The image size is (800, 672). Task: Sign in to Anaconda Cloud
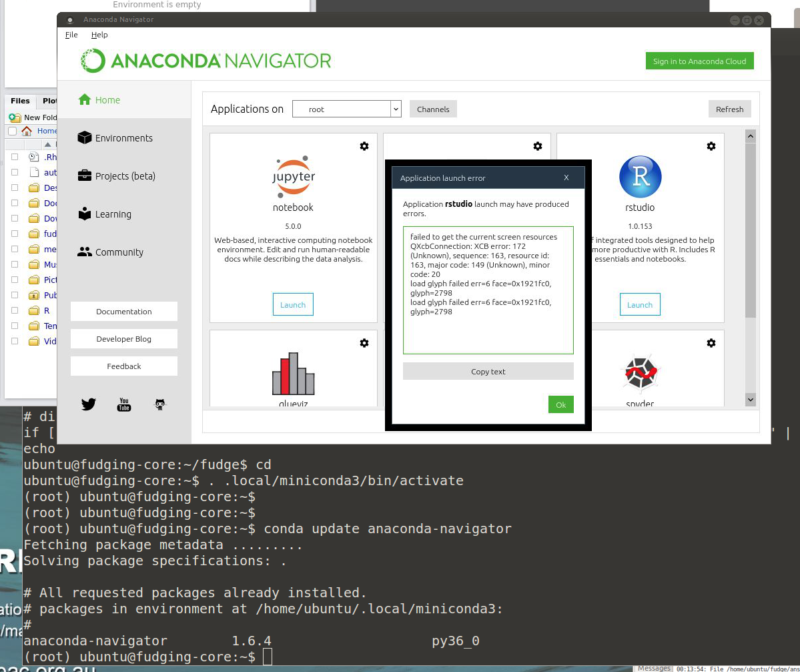pos(699,61)
